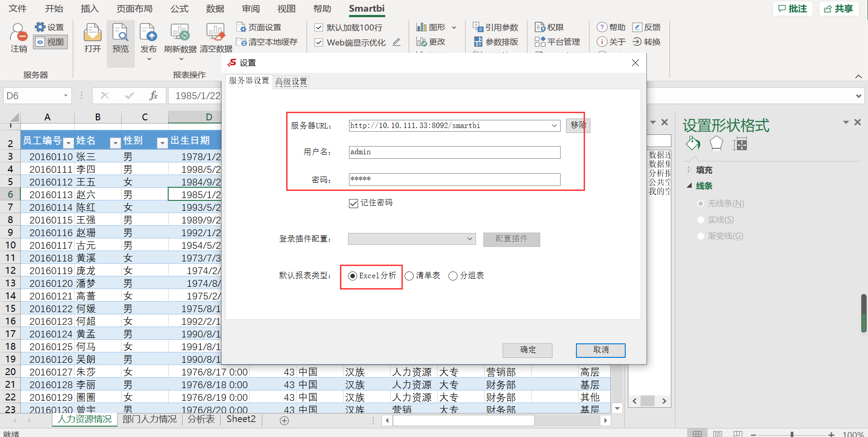Switch to 高级设置 tab
Screen dimensions: 868x437
coord(291,82)
